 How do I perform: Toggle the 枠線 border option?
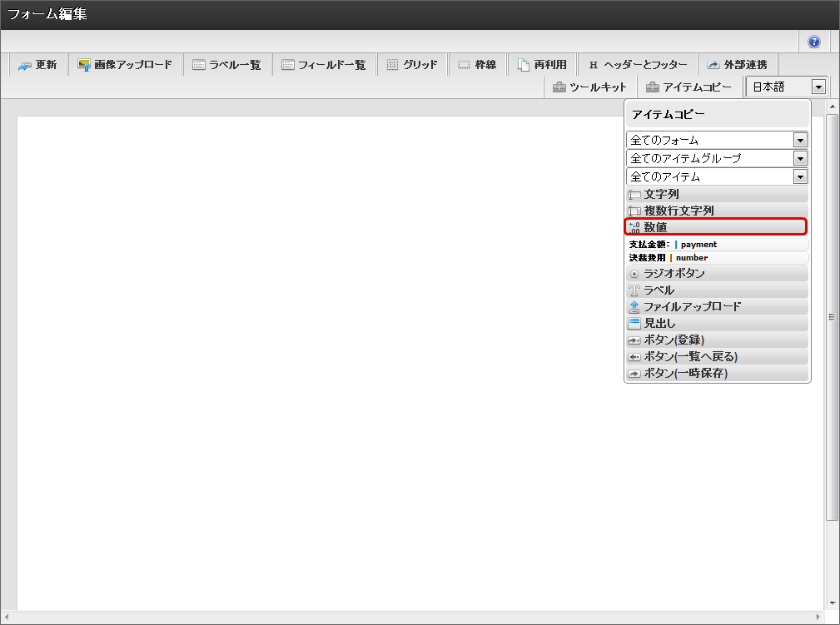(478, 65)
